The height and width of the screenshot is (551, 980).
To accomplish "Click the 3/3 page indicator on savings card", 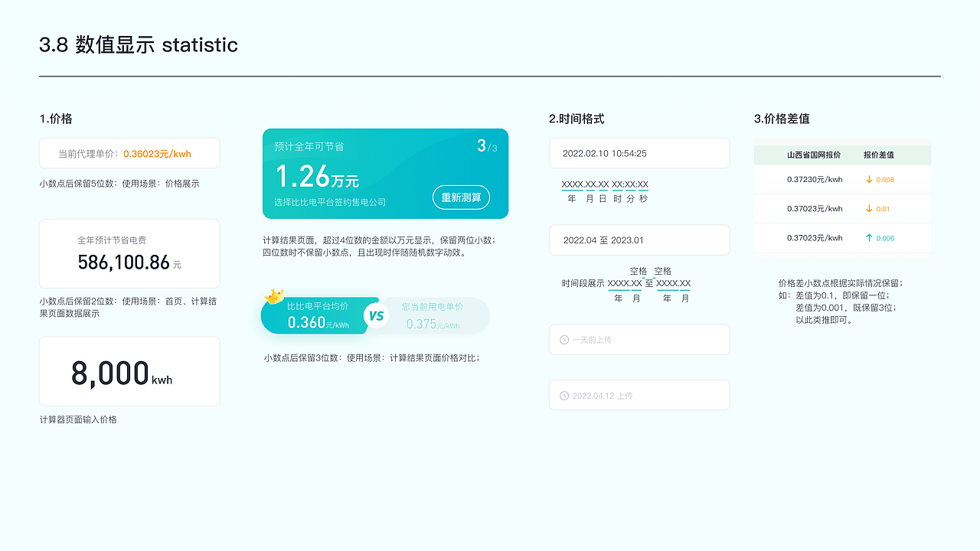I will coord(486,146).
